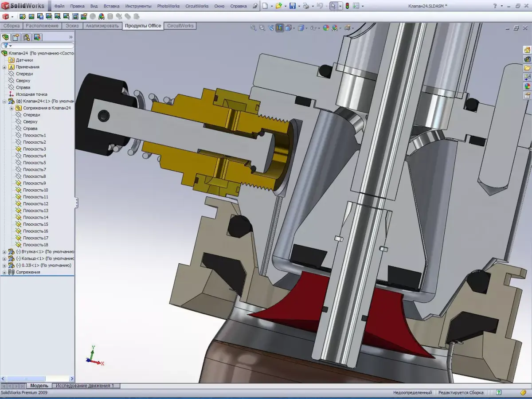
Task: Open the dropdown arrow next to Save icon
Action: coord(298,6)
